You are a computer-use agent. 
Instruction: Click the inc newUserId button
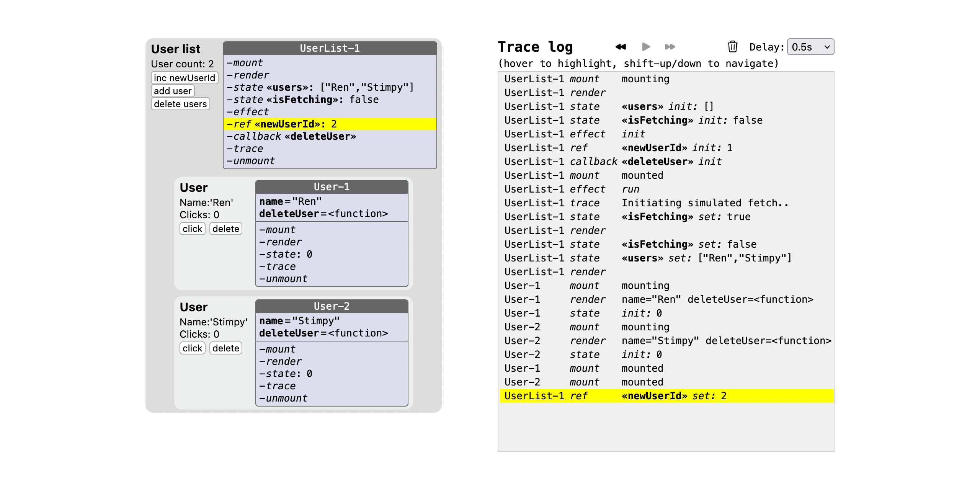[x=185, y=78]
